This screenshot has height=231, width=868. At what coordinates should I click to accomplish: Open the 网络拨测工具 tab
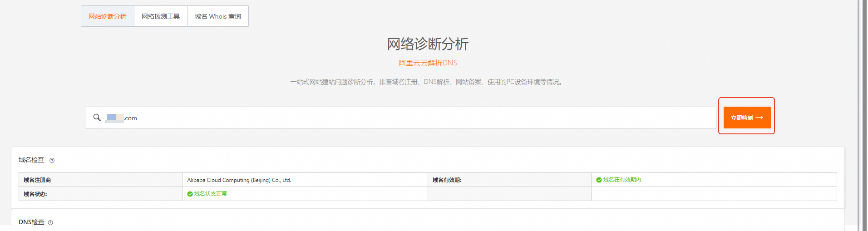point(161,16)
